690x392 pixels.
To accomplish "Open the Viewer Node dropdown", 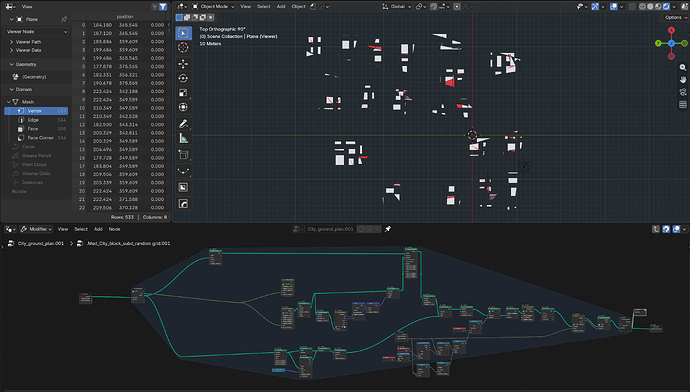I will click(x=37, y=32).
